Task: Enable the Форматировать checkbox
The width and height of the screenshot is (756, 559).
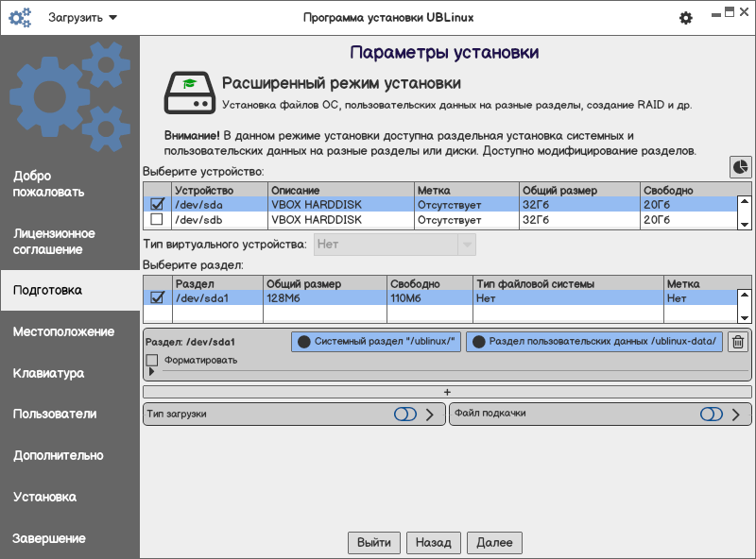Action: 152,360
